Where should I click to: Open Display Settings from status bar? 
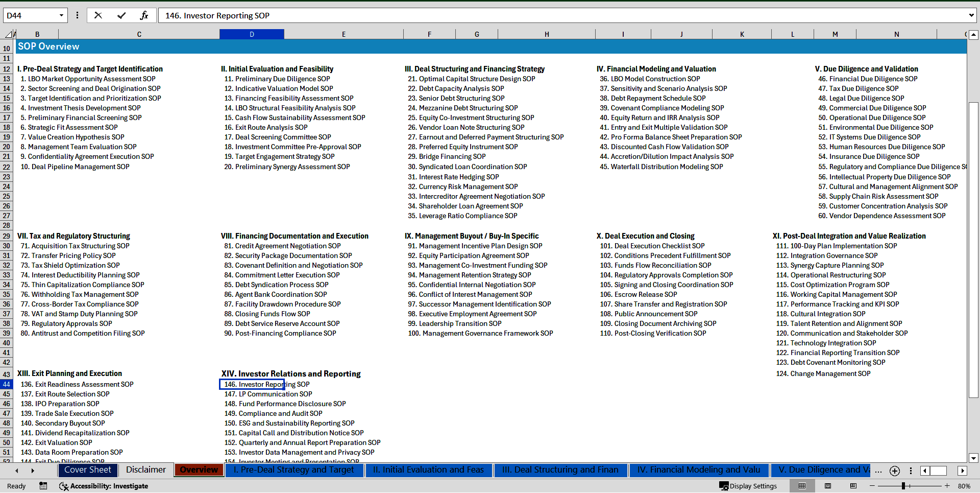(748, 486)
